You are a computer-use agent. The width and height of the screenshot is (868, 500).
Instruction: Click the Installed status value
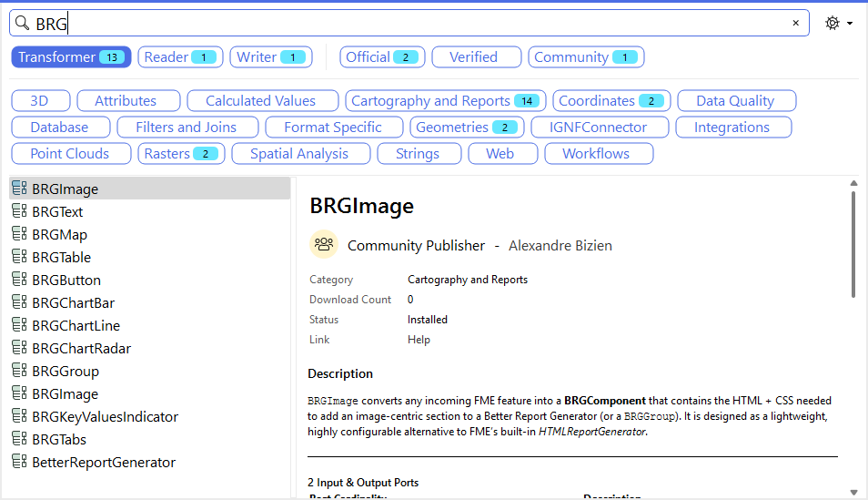[x=428, y=320]
